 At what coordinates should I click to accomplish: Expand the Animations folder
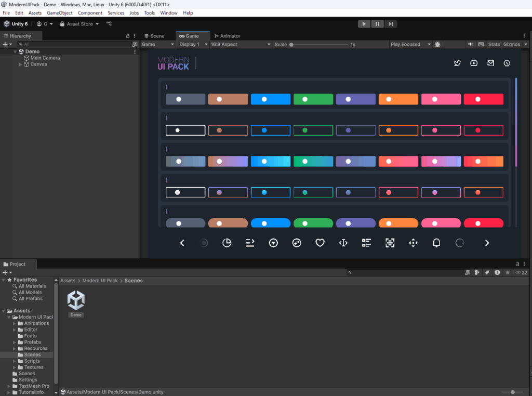(14, 323)
